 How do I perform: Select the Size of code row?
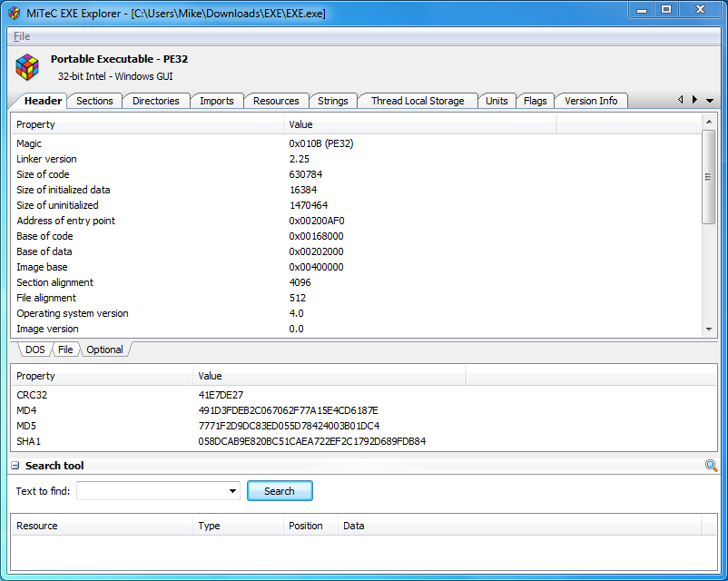click(x=356, y=174)
